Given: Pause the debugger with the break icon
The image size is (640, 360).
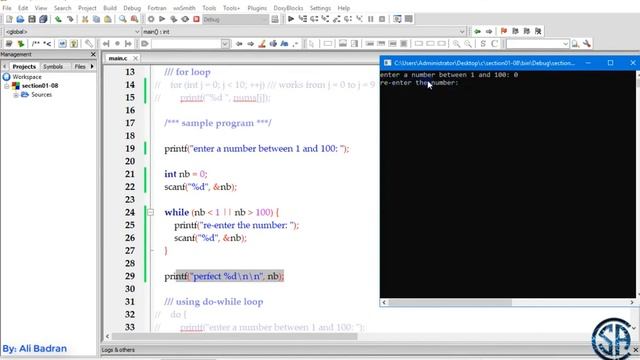Looking at the screenshot, I should click(371, 19).
